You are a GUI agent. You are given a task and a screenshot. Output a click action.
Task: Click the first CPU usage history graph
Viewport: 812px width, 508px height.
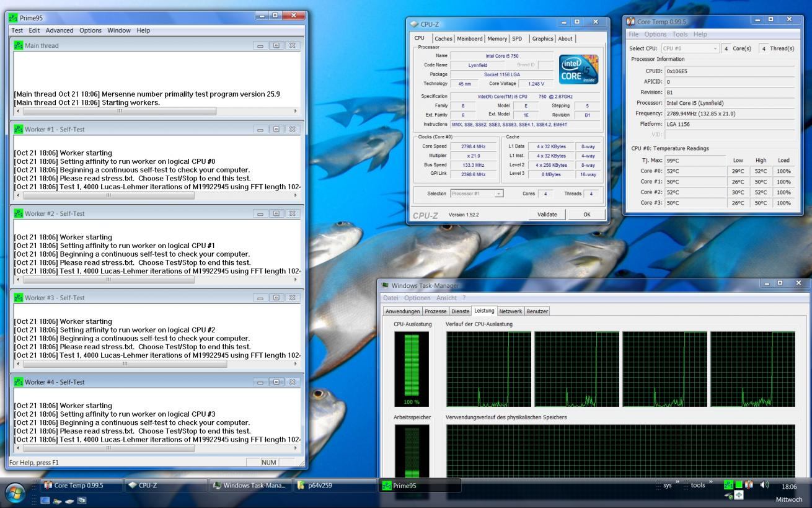click(488, 369)
